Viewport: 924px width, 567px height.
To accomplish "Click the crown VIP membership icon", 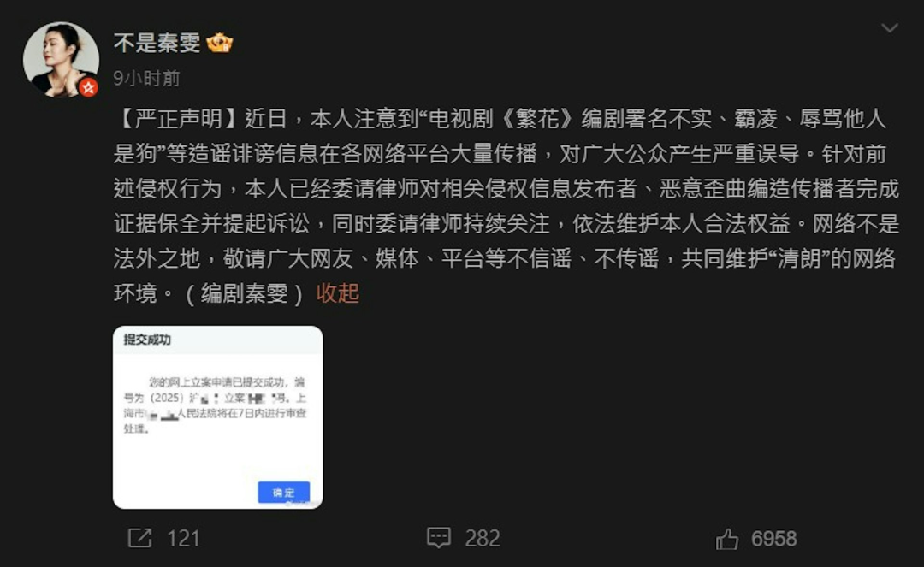I will 220,43.
